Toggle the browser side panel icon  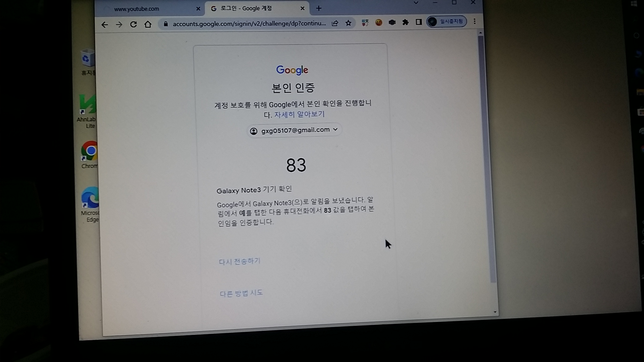(419, 22)
